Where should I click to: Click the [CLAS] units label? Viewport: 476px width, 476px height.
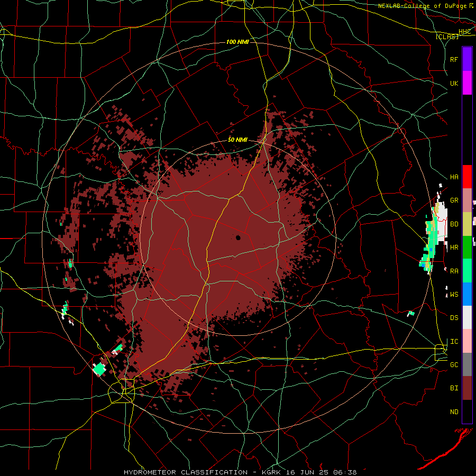pyautogui.click(x=447, y=36)
